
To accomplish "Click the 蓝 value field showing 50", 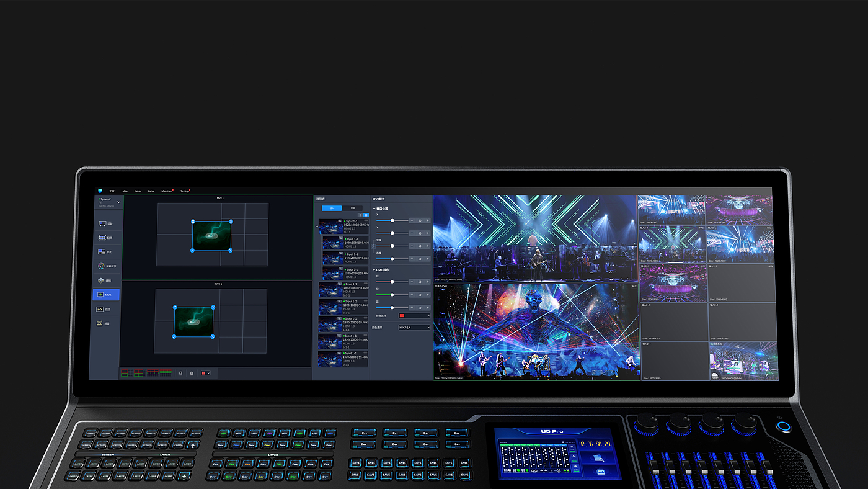I will point(420,308).
